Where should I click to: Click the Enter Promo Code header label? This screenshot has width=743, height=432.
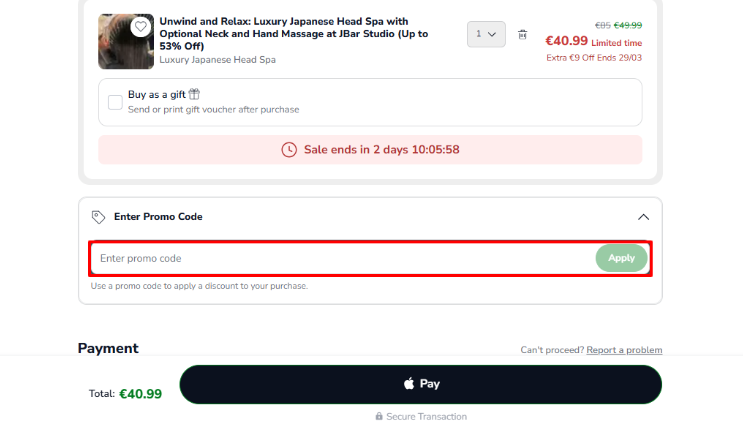click(158, 217)
